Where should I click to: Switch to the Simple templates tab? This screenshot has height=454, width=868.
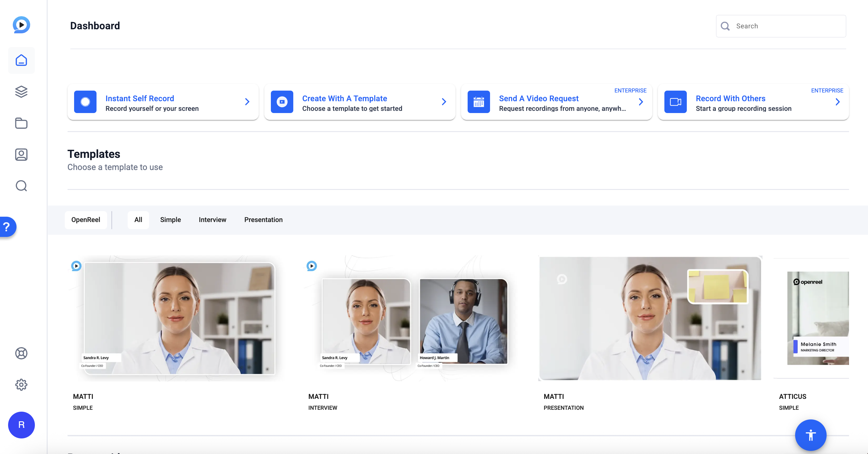coord(171,220)
